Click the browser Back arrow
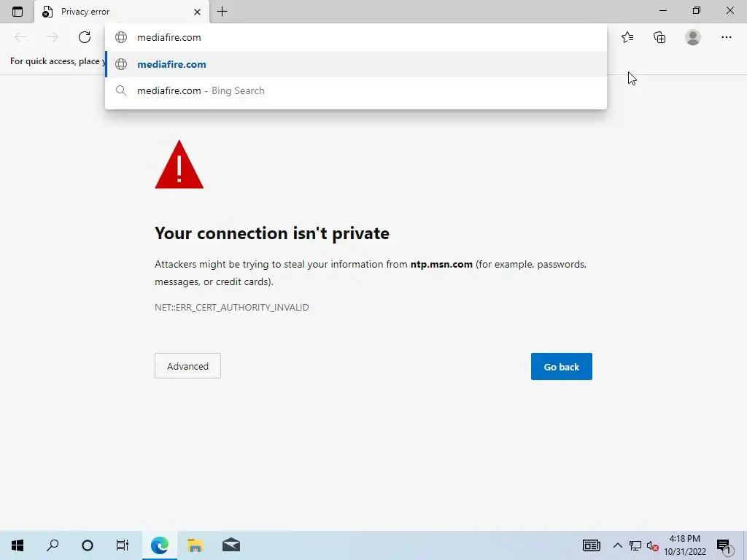 coord(20,37)
